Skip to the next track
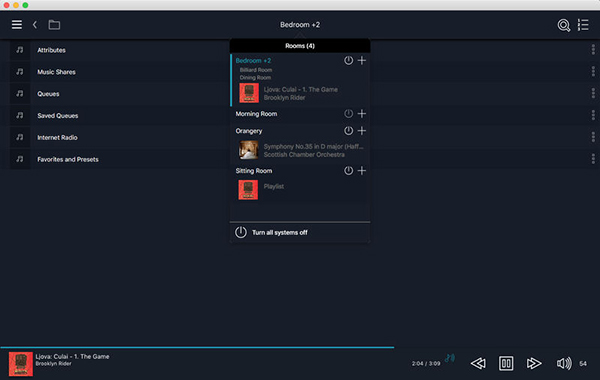This screenshot has width=600, height=380. (x=534, y=363)
